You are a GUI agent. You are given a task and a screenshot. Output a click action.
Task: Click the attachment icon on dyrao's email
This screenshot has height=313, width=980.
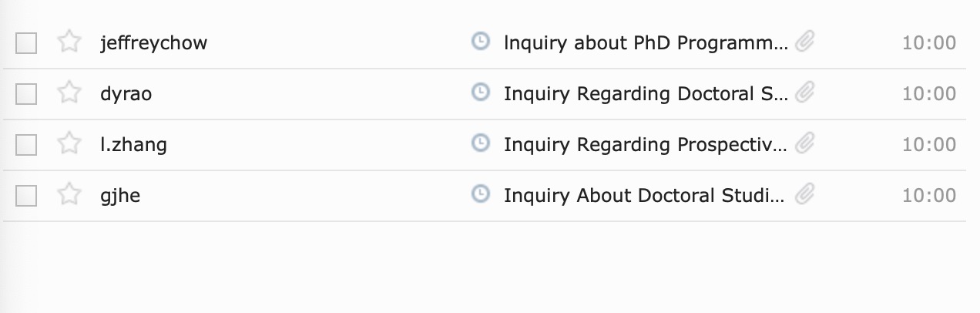(x=804, y=93)
